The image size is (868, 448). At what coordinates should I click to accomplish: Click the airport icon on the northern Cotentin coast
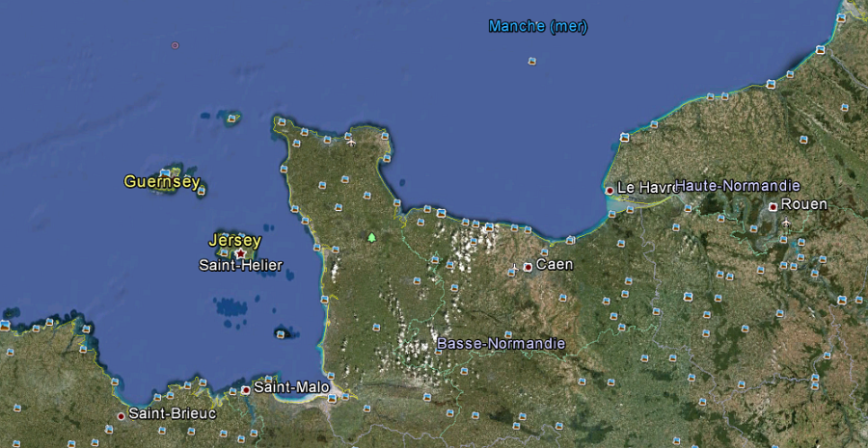(x=350, y=143)
